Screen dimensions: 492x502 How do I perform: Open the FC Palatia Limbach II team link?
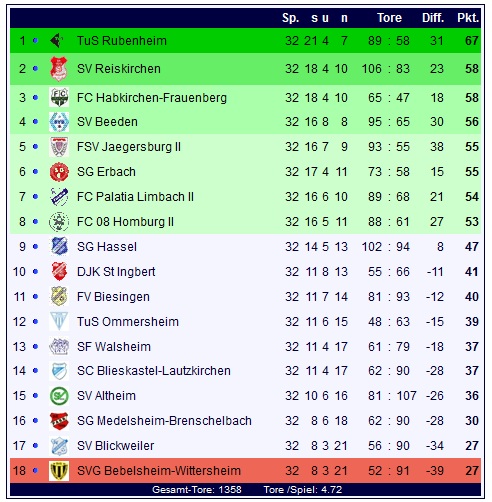point(135,197)
